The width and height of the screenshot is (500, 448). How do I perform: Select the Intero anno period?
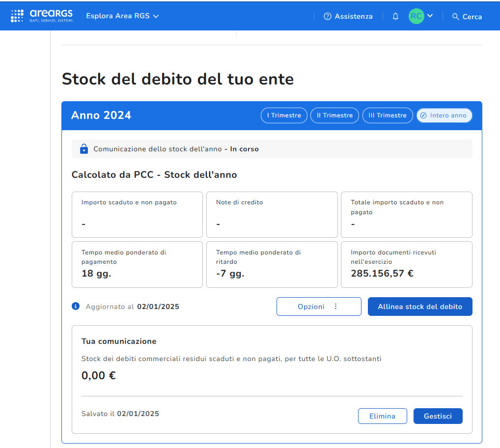444,115
